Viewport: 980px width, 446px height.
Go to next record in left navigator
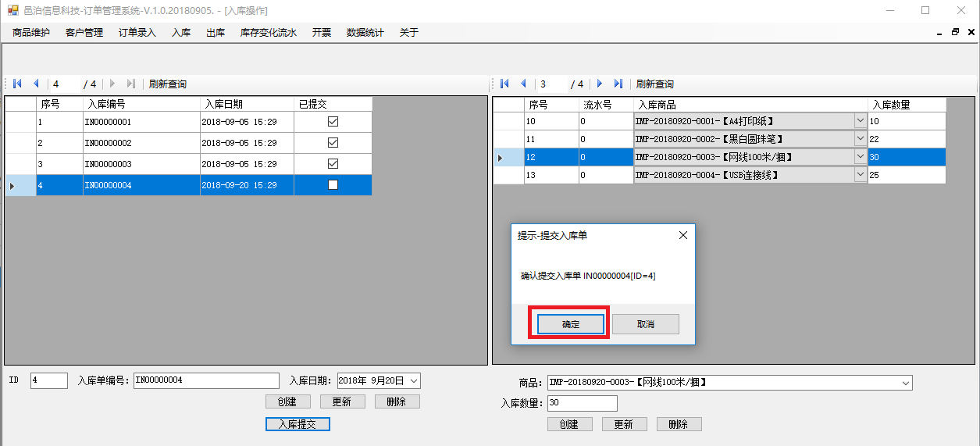[112, 84]
